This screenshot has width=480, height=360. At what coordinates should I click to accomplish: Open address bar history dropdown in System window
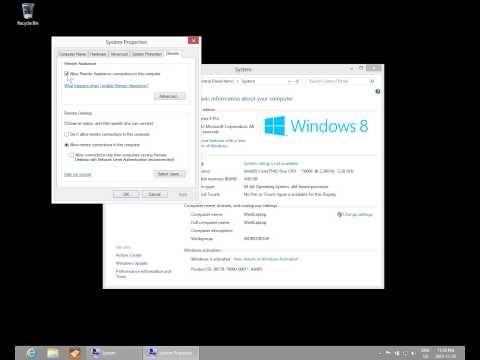tap(290, 81)
